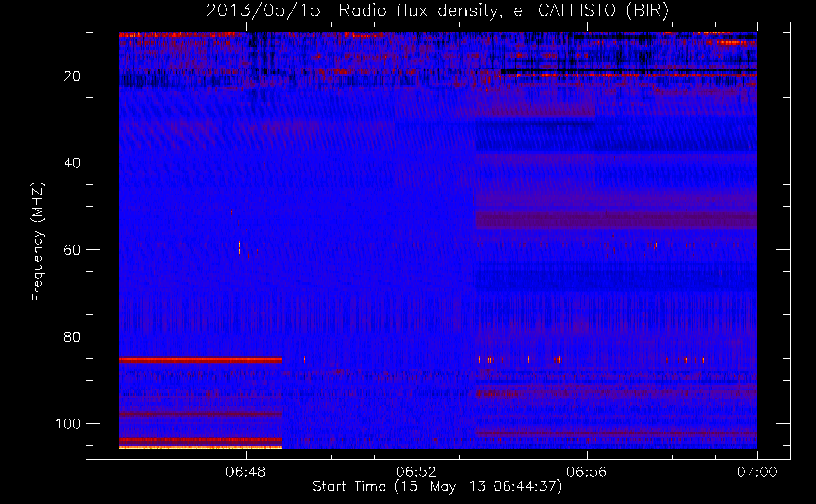This screenshot has height=504, width=816.
Task: Click the 06:52 time tick label
Action: (417, 472)
